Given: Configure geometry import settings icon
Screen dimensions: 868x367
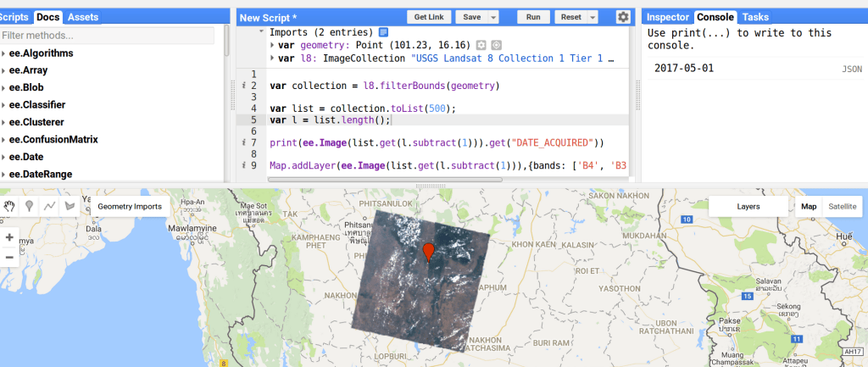Looking at the screenshot, I should click(481, 45).
